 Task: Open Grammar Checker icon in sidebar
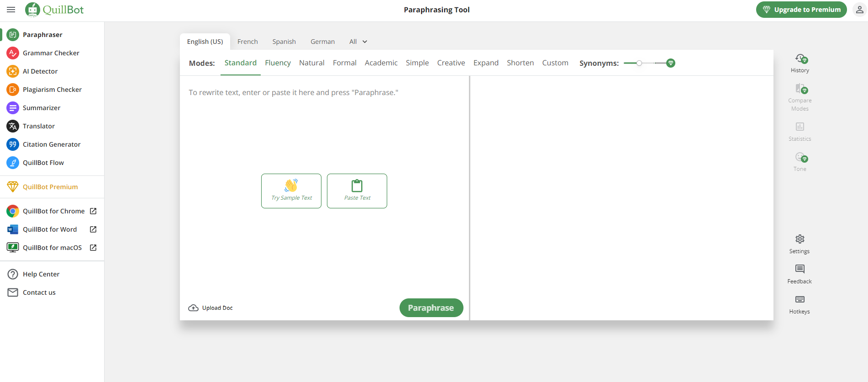13,53
